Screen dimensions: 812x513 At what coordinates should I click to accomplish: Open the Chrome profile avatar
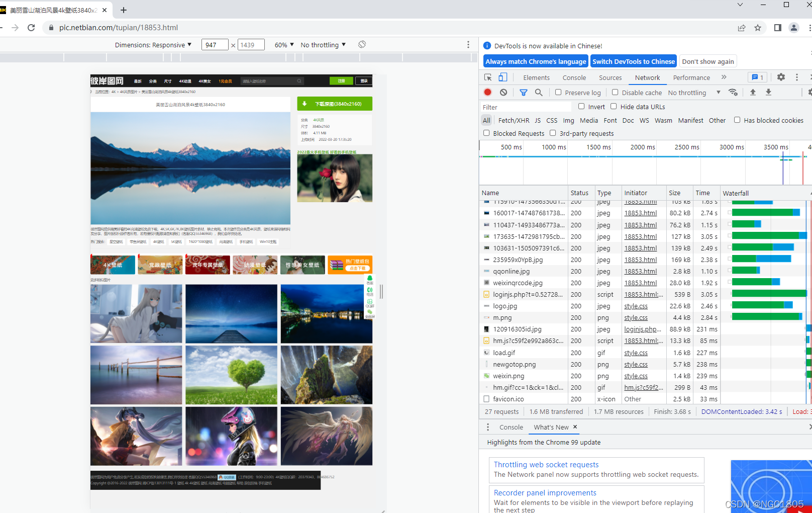pos(794,28)
